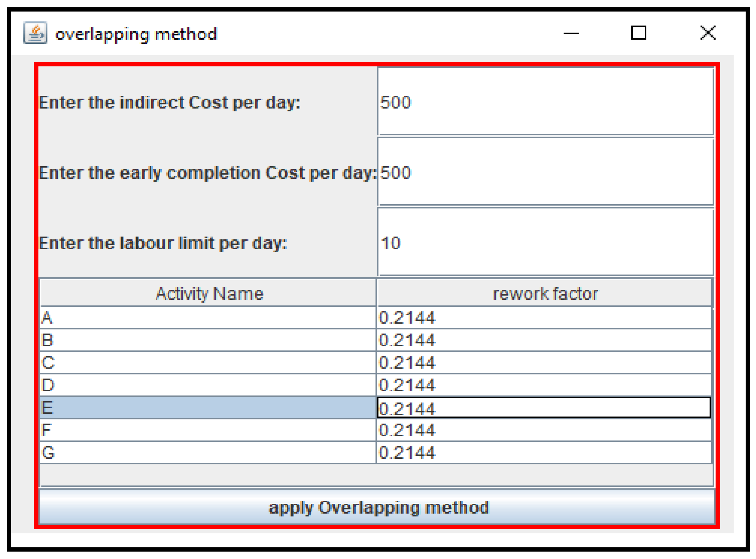Select activity G row name cell
The width and height of the screenshot is (756, 559).
click(x=208, y=453)
